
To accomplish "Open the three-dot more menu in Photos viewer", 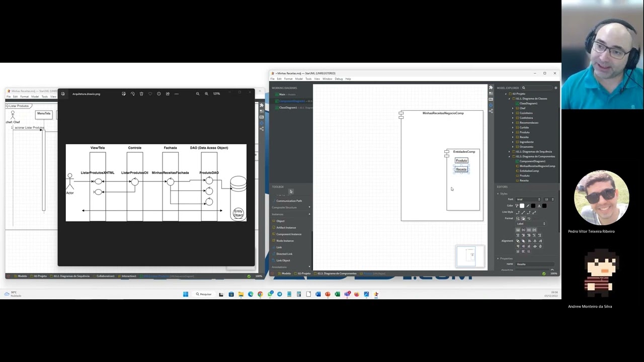I will coord(176,94).
